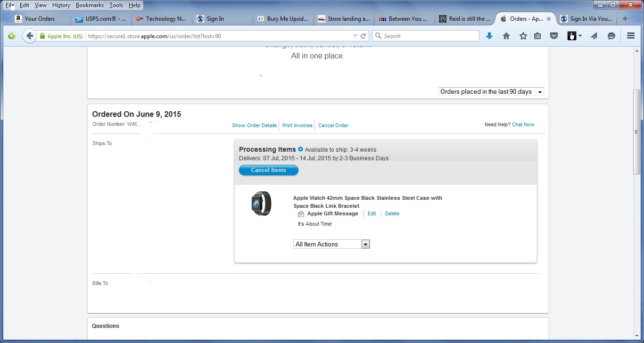Viewport: 644px width, 343px height.
Task: Click the envelope gift message icon
Action: [x=301, y=214]
